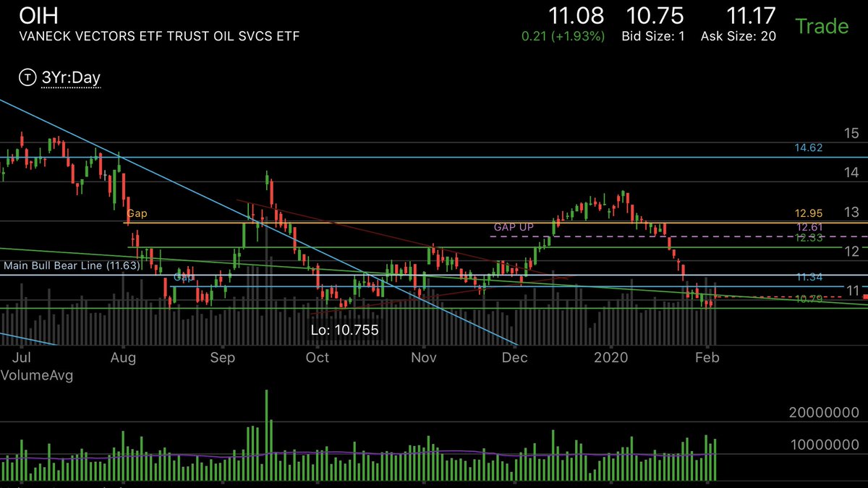Select the 14.62 blue level label
The height and width of the screenshot is (488, 868).
[809, 148]
